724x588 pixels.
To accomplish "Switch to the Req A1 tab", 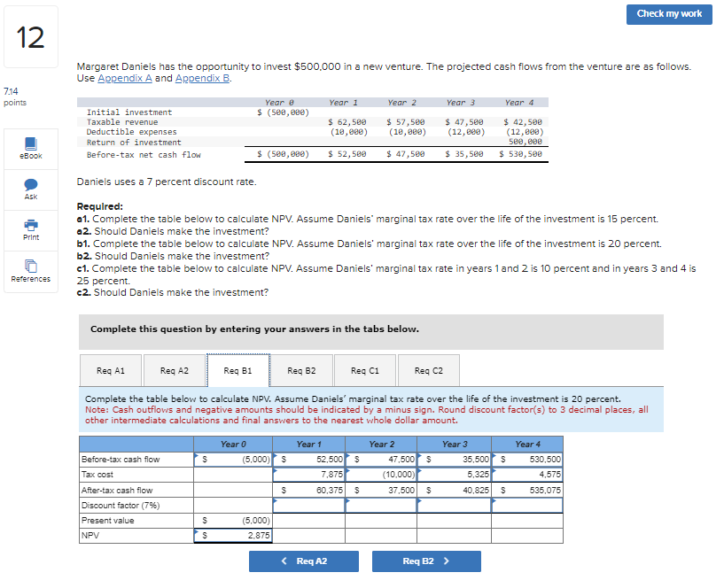I will (x=111, y=371).
